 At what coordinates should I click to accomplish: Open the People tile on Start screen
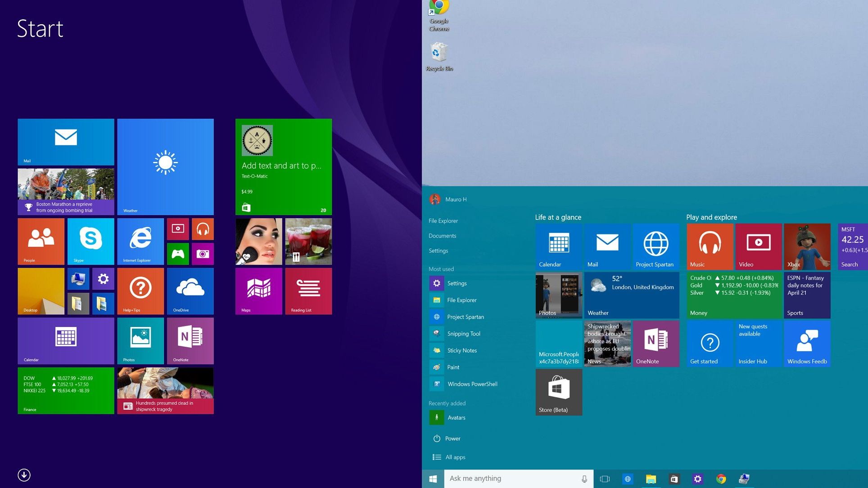(x=41, y=242)
